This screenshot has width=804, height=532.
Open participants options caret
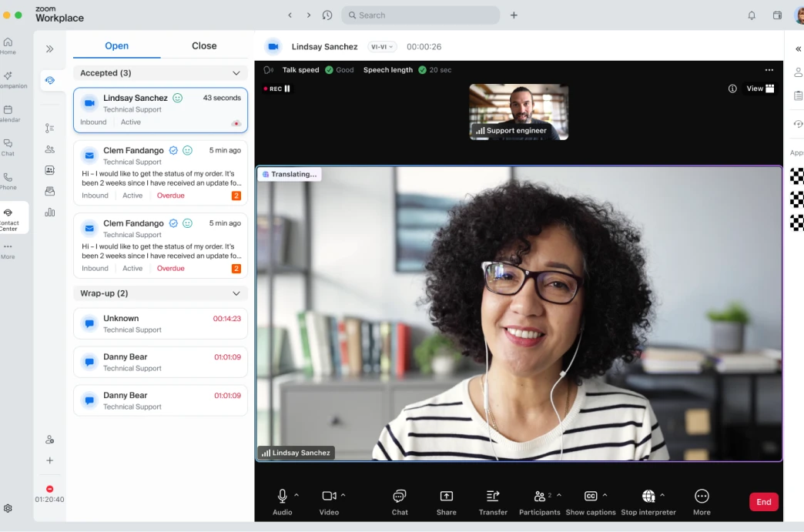[559, 495]
